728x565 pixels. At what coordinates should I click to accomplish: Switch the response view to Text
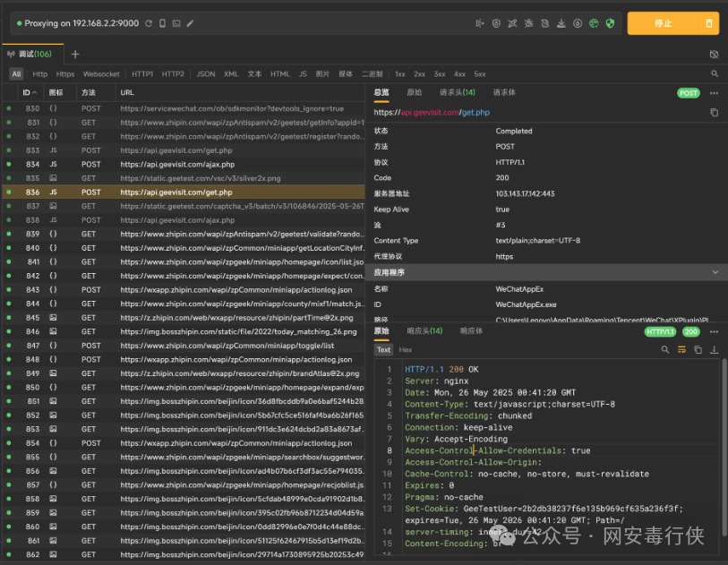[383, 349]
